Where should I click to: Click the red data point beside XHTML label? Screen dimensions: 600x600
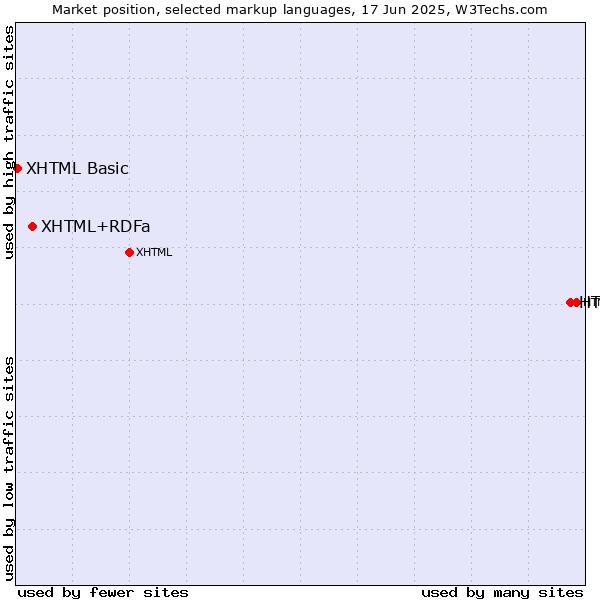click(129, 252)
